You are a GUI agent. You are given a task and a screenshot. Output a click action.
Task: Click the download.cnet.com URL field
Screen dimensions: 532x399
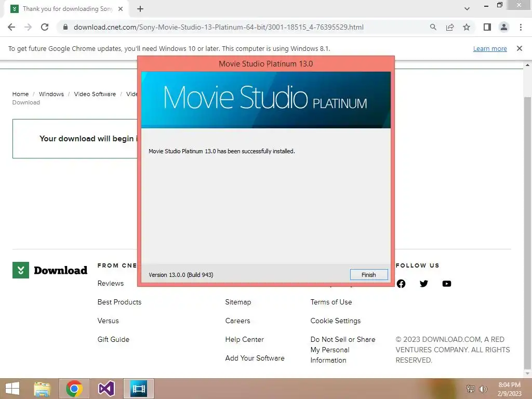(218, 27)
